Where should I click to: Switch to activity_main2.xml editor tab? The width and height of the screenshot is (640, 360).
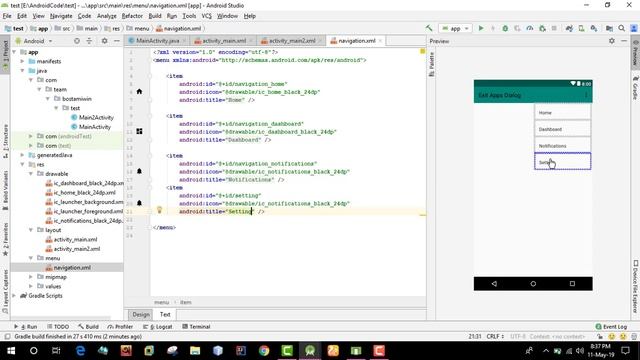[x=292, y=41]
